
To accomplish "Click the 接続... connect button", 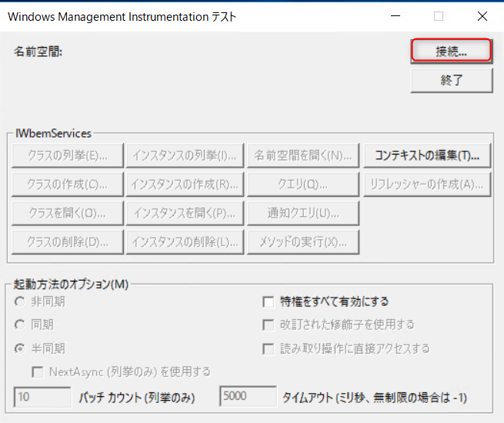I will click(x=450, y=51).
